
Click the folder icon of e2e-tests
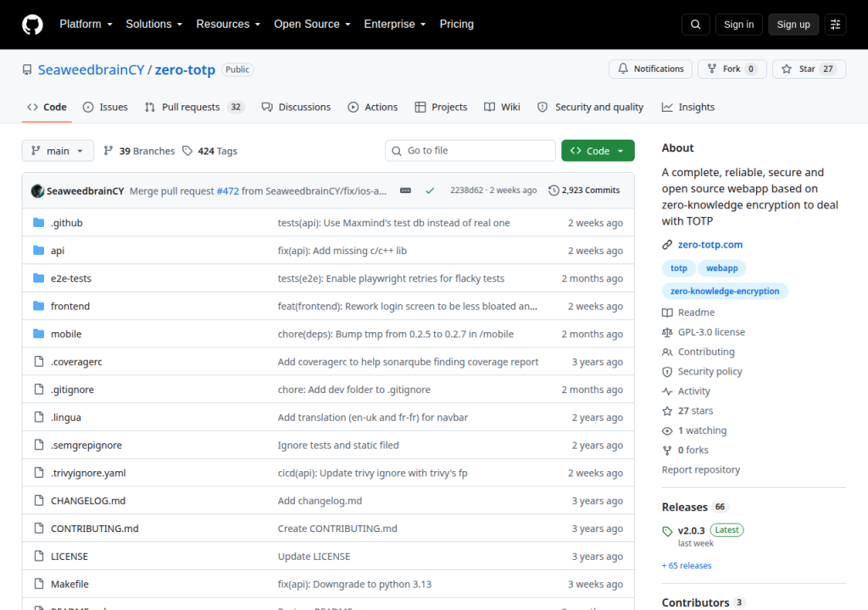click(x=39, y=278)
